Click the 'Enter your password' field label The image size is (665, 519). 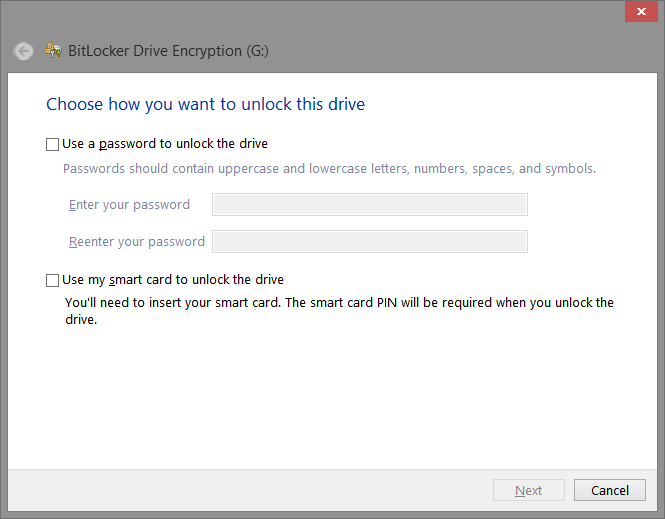pyautogui.click(x=129, y=205)
